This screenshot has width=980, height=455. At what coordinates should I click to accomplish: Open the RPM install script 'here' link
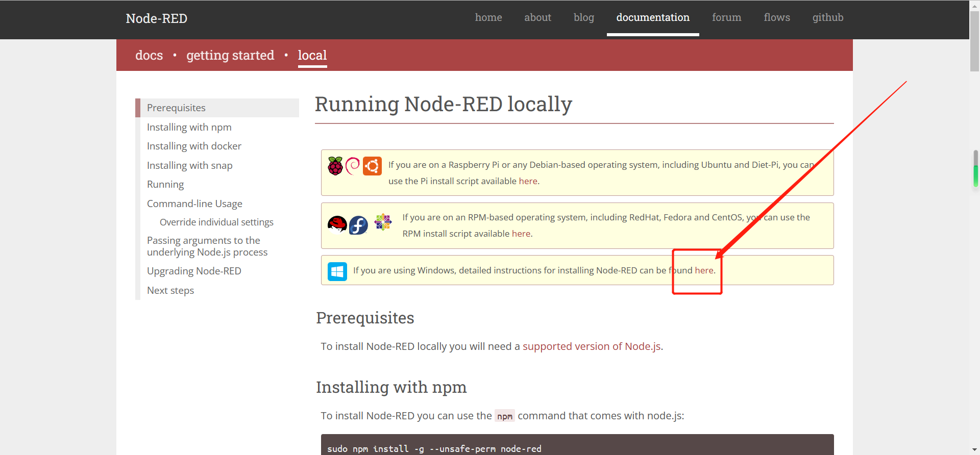[521, 234]
